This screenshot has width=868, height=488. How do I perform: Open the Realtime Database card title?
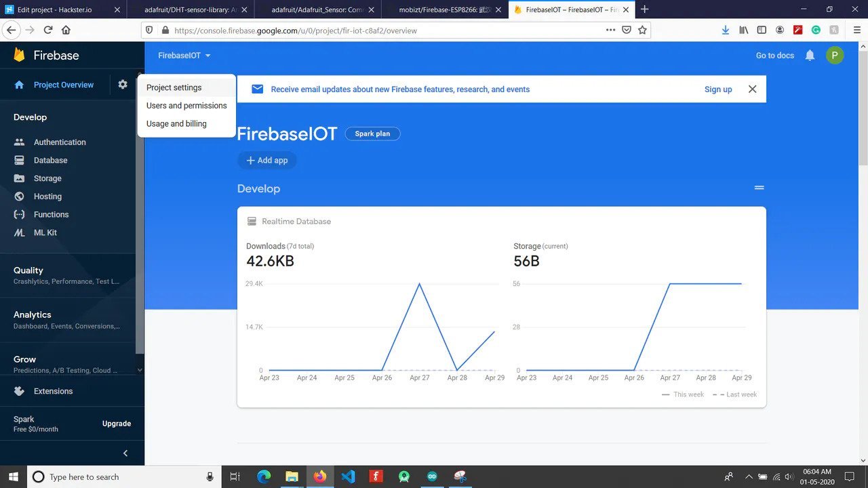[x=296, y=222]
